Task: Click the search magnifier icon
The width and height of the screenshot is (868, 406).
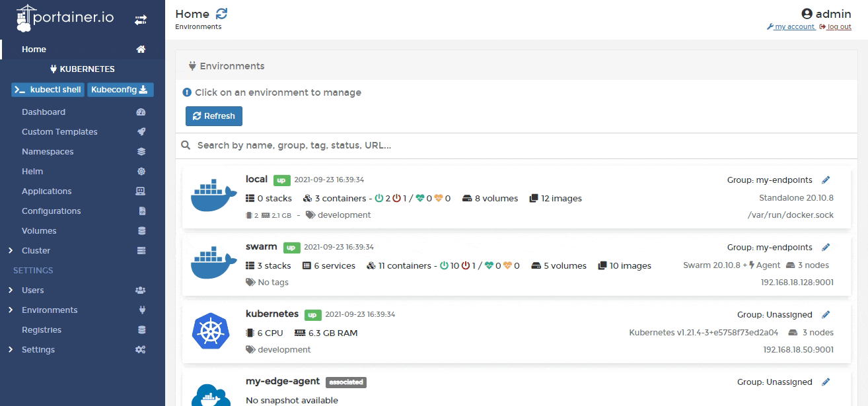Action: [186, 145]
